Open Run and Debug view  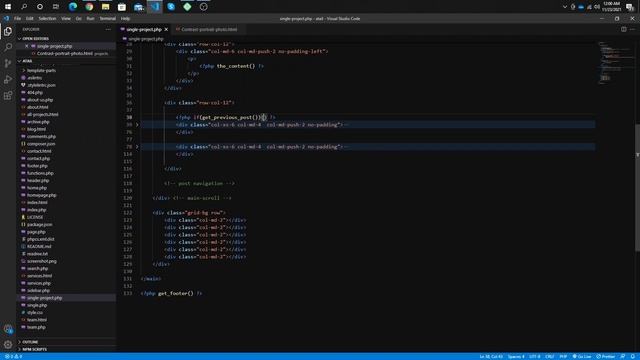(x=8, y=79)
